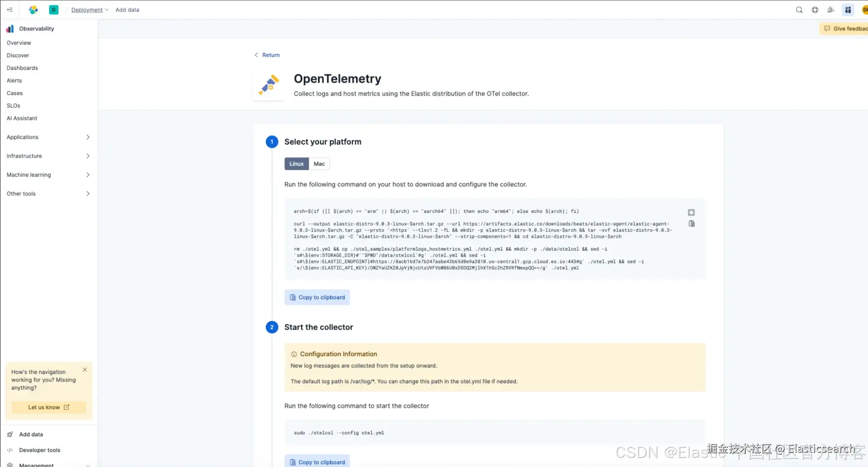Click the Add data rocket icon
The width and height of the screenshot is (868, 467).
pyautogui.click(x=10, y=434)
